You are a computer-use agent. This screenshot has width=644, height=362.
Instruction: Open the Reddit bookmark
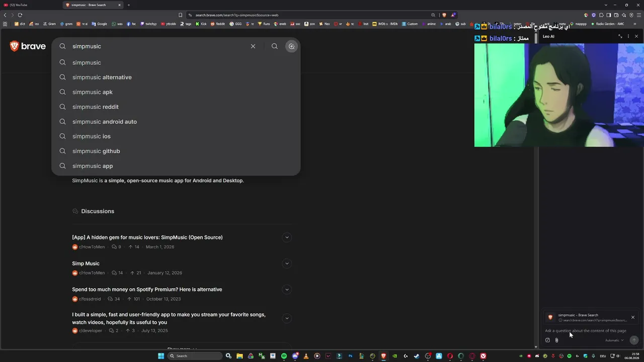(218, 24)
